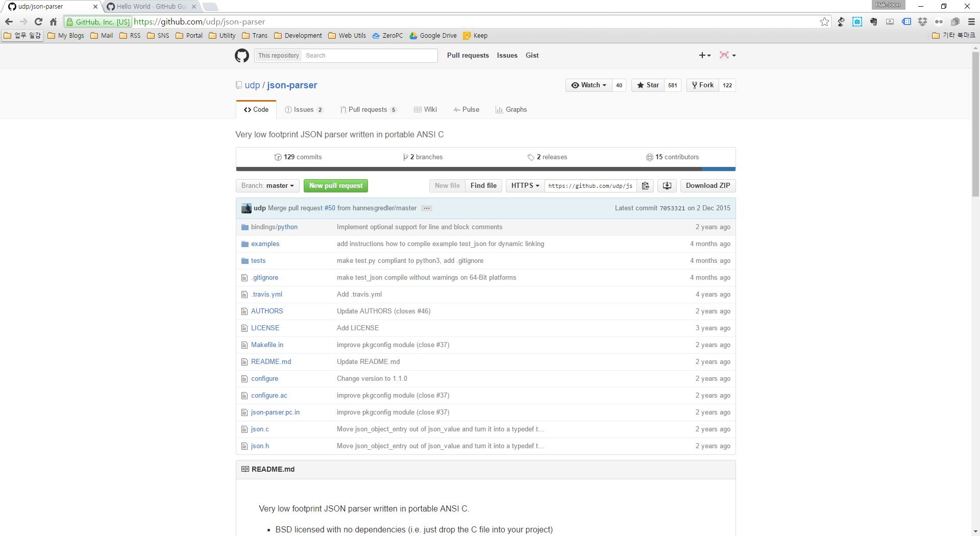The height and width of the screenshot is (536, 980).
Task: View the 2 releases
Action: (x=547, y=157)
